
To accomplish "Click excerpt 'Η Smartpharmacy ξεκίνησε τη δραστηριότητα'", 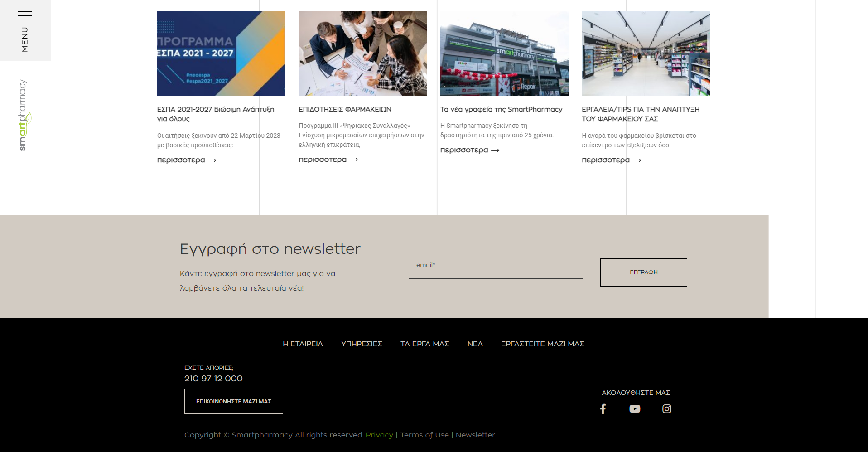I will coord(497,131).
